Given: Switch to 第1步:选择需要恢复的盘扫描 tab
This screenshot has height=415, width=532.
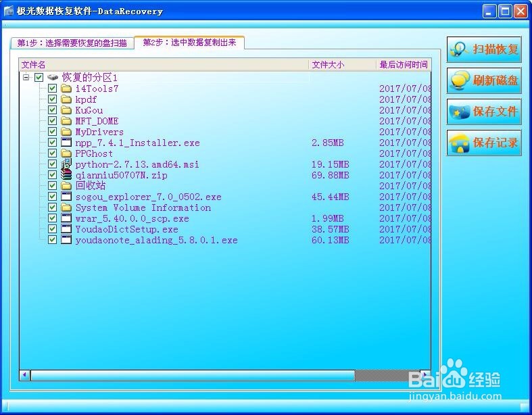Looking at the screenshot, I should [x=72, y=43].
